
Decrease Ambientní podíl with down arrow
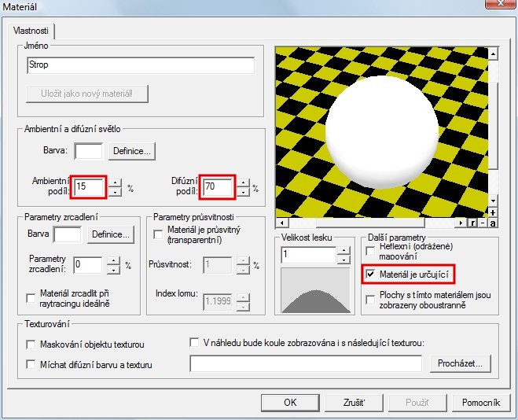(x=115, y=192)
